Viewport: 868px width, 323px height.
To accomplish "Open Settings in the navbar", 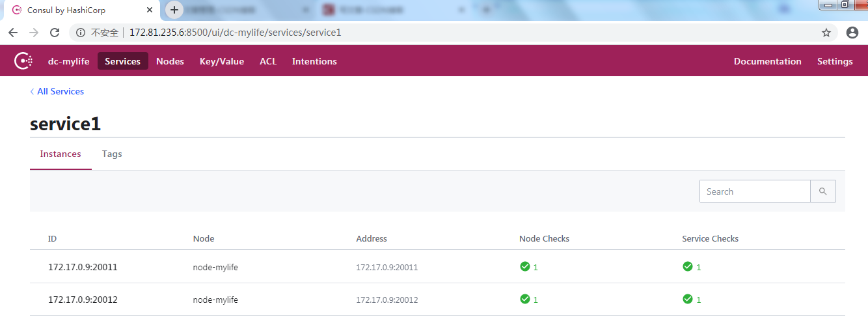I will (x=835, y=61).
